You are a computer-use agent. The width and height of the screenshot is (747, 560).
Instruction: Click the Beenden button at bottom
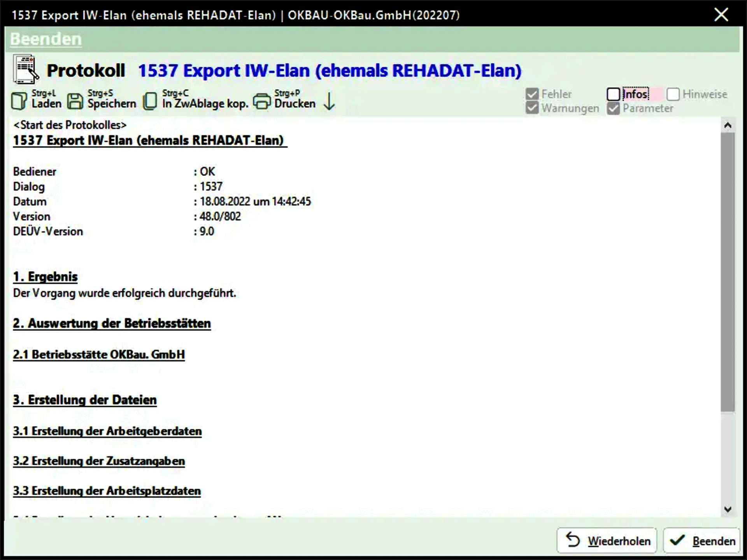pyautogui.click(x=701, y=540)
